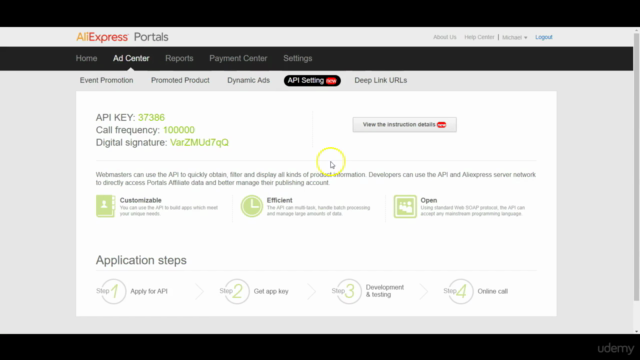
Task: Click View the instruction details button
Action: click(404, 124)
